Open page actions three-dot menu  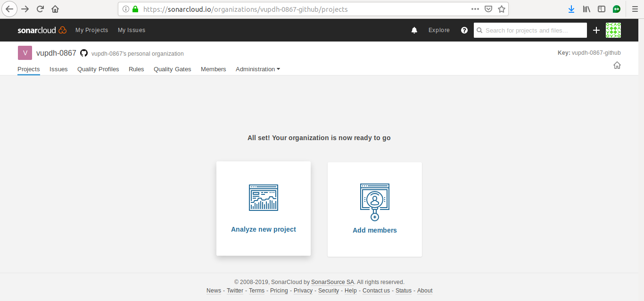pyautogui.click(x=475, y=9)
